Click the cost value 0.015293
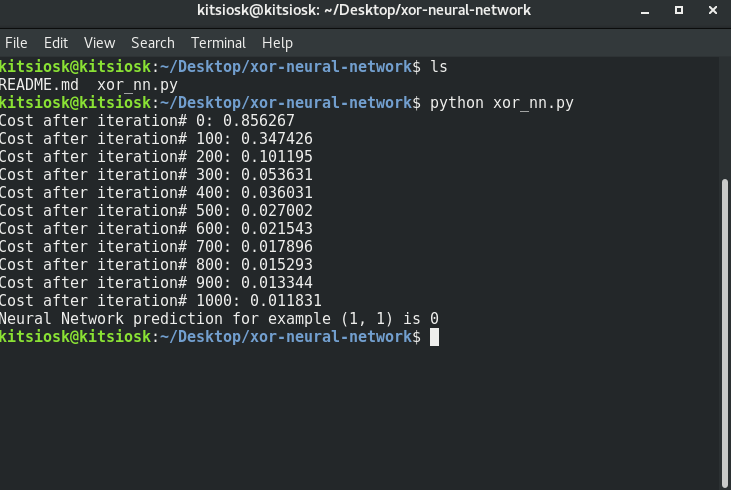This screenshot has height=490, width=731. [x=276, y=264]
